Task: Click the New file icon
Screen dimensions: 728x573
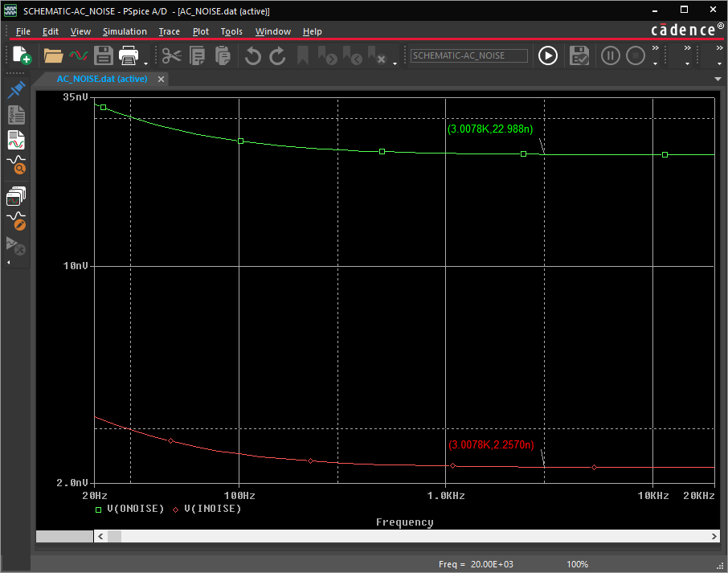Action: pos(22,55)
